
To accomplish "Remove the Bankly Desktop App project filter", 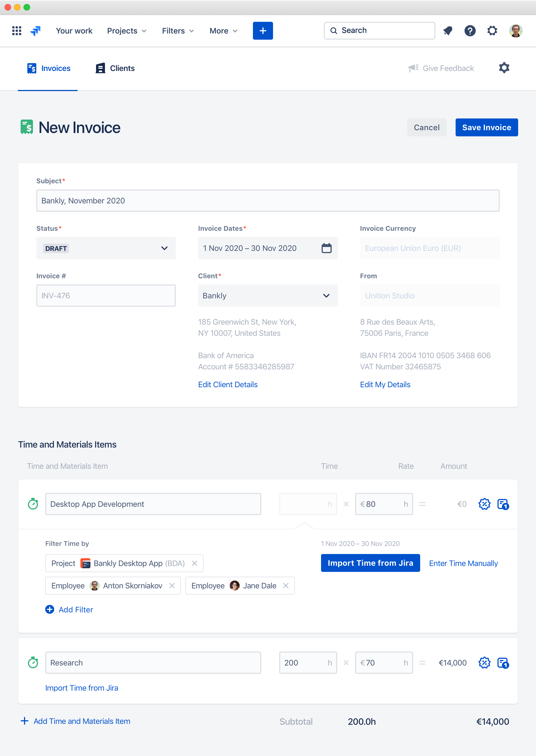I will coord(195,563).
